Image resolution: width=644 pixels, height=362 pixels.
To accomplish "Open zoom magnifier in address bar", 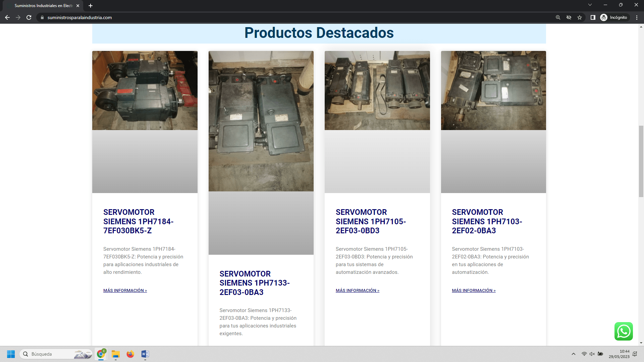I will pos(558,17).
